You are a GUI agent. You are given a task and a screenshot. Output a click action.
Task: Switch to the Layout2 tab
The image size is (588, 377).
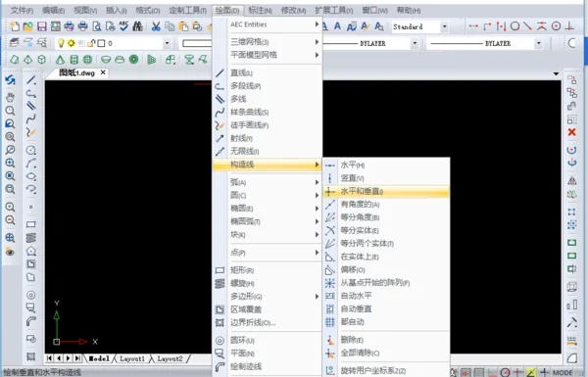(170, 358)
